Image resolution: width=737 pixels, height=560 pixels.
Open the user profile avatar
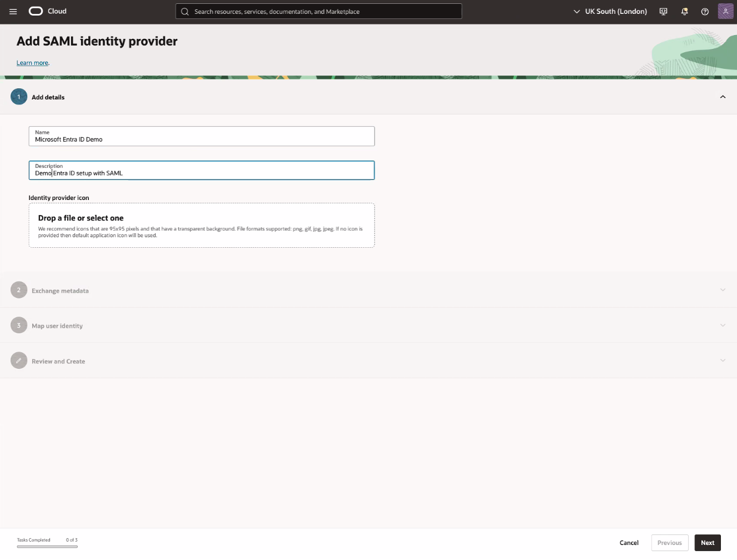tap(725, 11)
